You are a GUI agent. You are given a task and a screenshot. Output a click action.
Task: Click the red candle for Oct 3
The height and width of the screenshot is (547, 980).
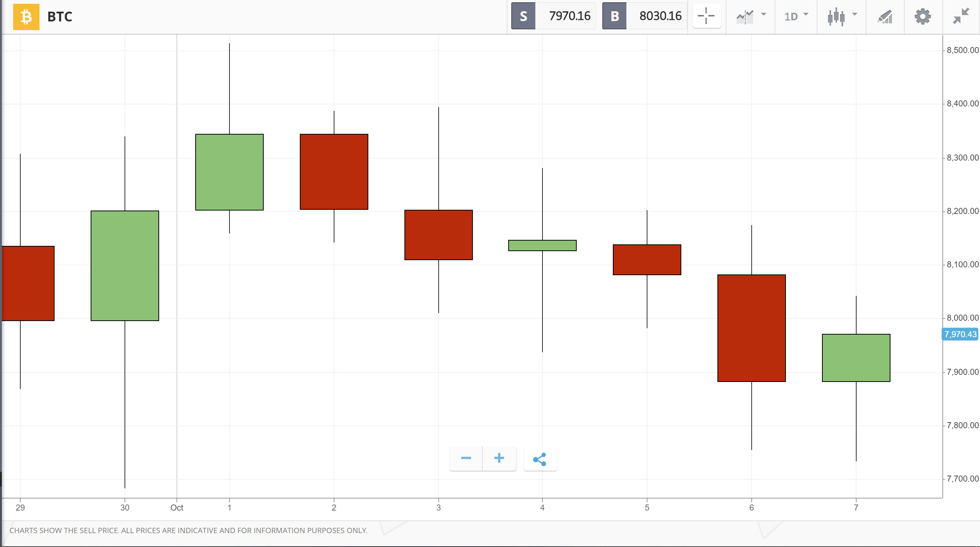pyautogui.click(x=439, y=235)
